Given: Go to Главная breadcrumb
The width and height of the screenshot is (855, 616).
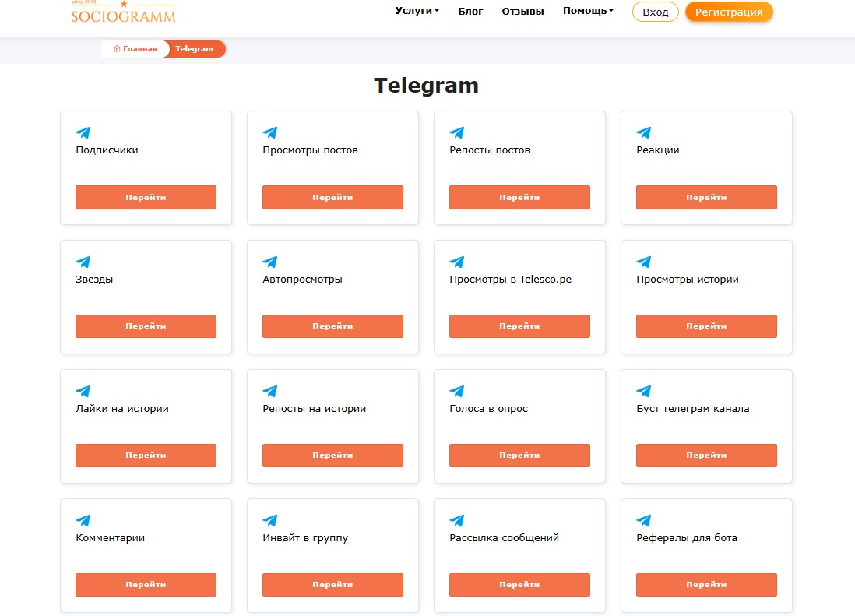Looking at the screenshot, I should pyautogui.click(x=135, y=48).
